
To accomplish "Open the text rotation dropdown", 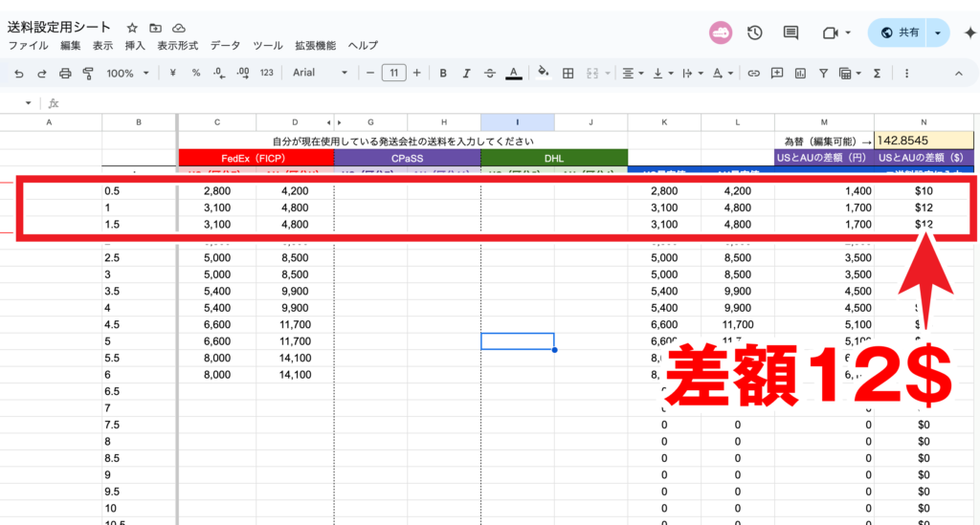I will click(x=723, y=73).
